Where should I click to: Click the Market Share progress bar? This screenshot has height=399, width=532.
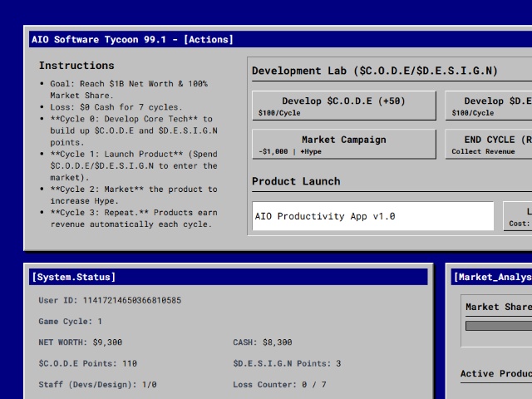(499, 326)
